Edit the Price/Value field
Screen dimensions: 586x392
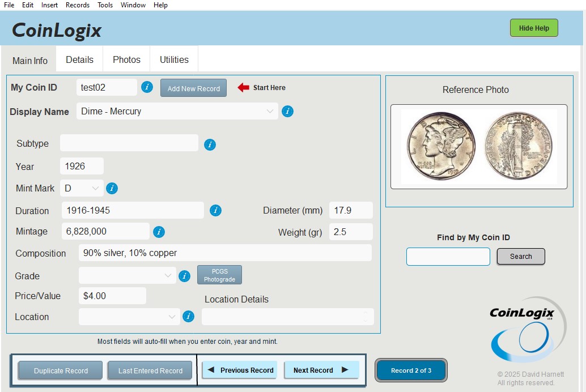pos(112,296)
